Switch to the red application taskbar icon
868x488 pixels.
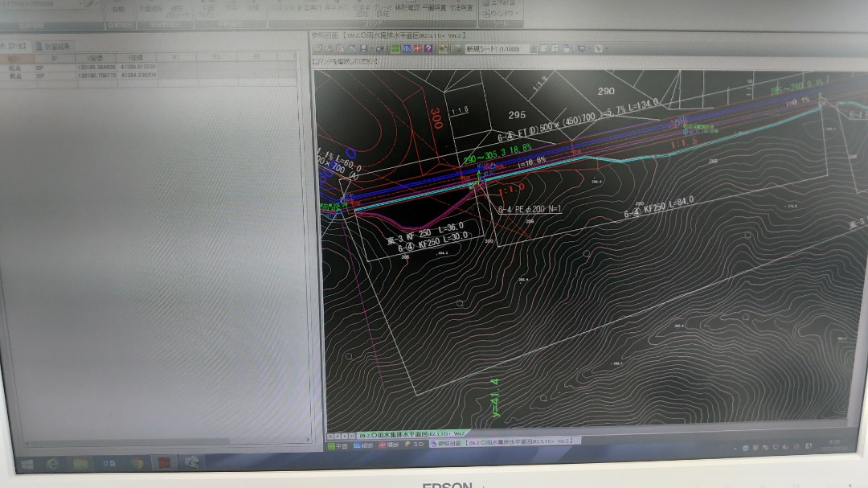click(x=164, y=462)
